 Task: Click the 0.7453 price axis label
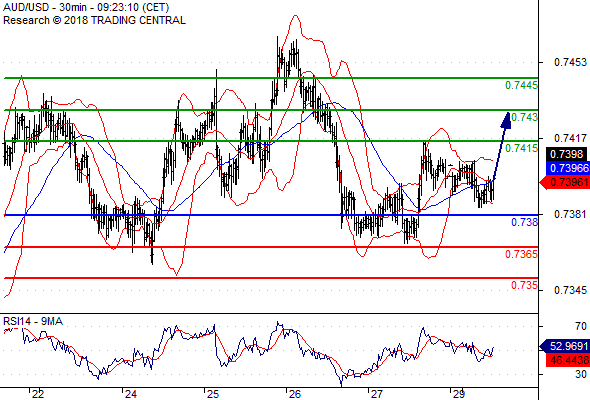[570, 62]
